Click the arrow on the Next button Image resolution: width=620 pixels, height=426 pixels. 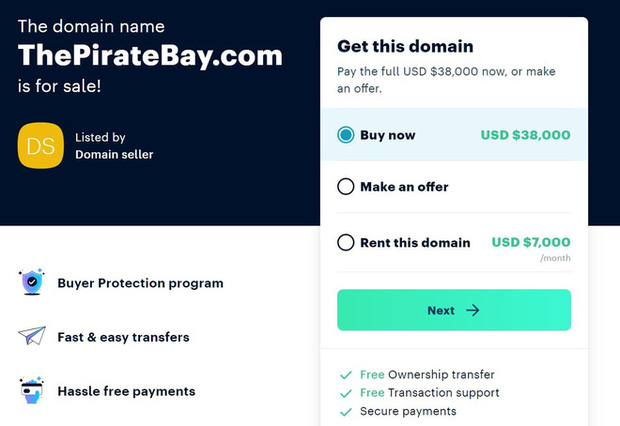pos(473,310)
